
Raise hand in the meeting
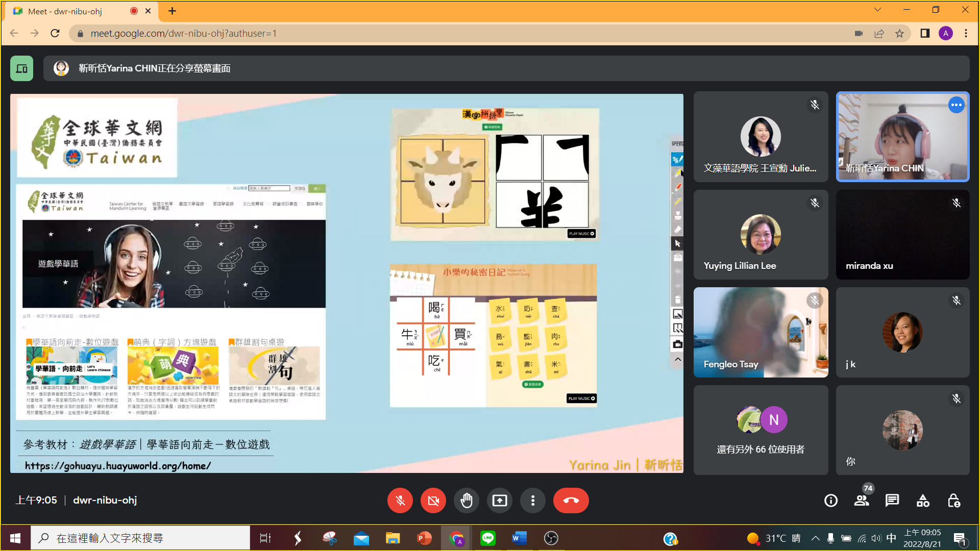click(x=467, y=500)
